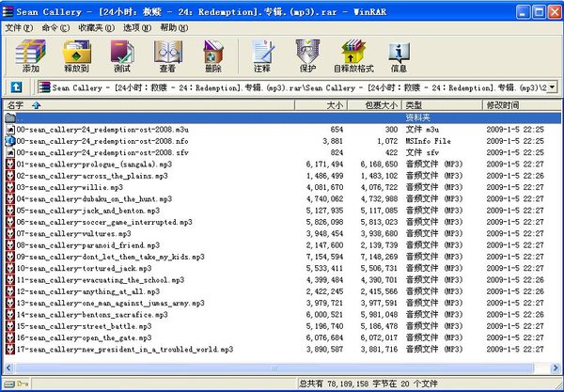Open the 帮助(H) menu
The image size is (564, 392).
(174, 28)
